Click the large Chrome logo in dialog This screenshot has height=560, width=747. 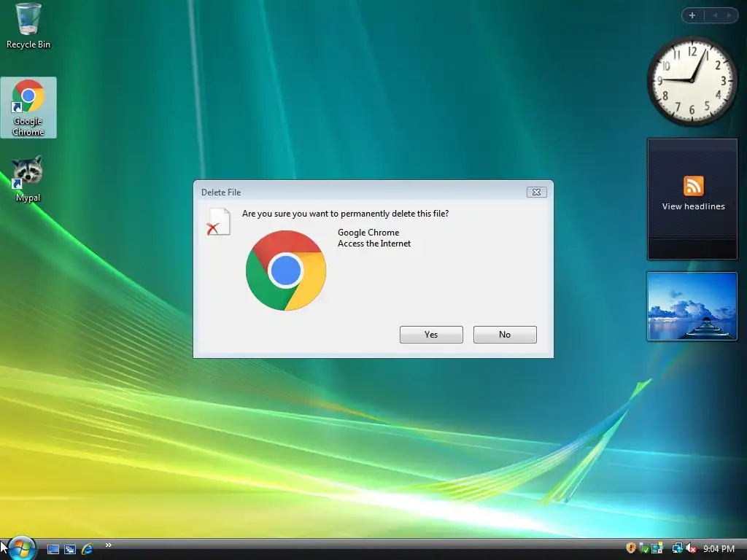pyautogui.click(x=286, y=271)
